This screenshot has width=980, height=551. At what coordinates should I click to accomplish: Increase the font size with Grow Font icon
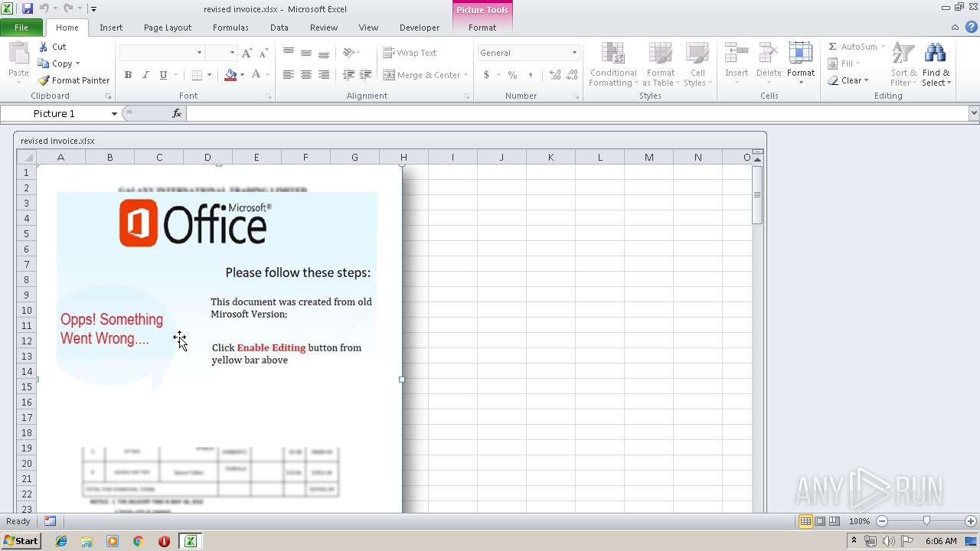tap(247, 53)
